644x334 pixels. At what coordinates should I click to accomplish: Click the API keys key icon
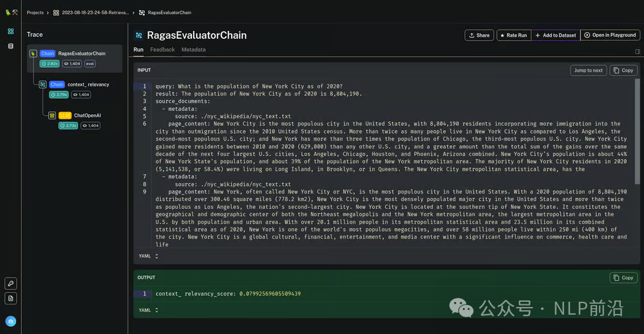pyautogui.click(x=10, y=284)
